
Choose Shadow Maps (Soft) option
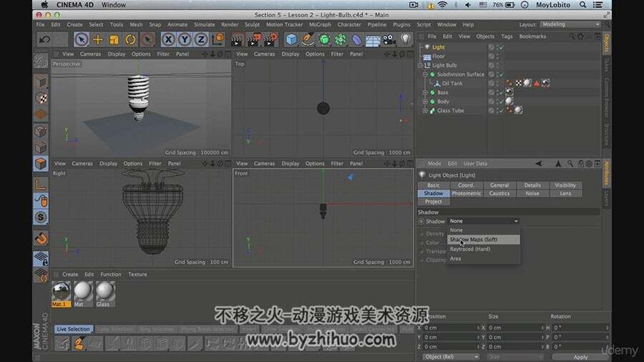click(x=484, y=239)
